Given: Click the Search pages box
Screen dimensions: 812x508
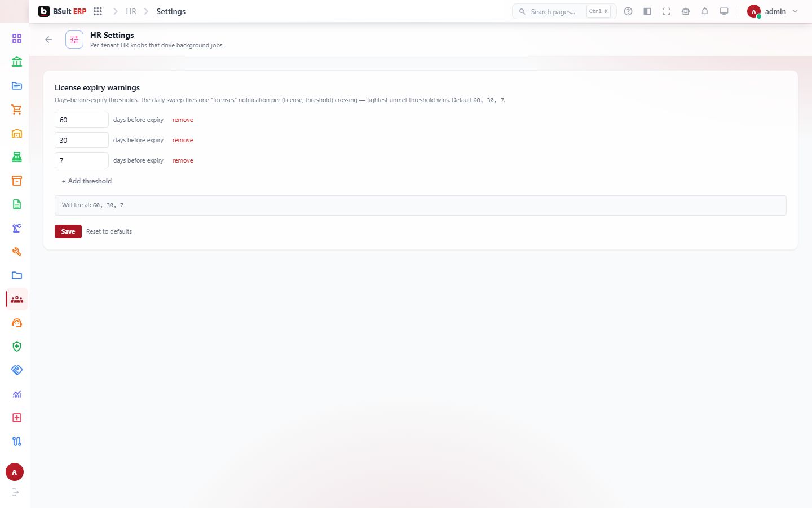Looking at the screenshot, I should (x=564, y=11).
